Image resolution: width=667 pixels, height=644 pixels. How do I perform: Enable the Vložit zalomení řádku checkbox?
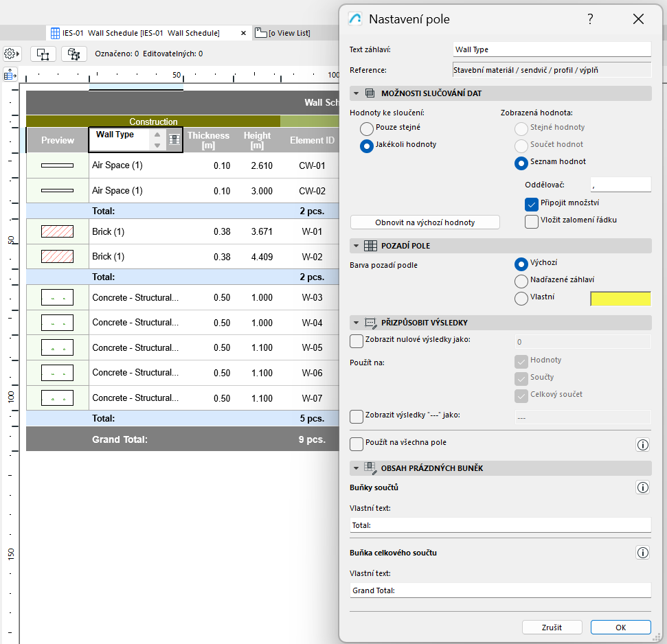532,221
